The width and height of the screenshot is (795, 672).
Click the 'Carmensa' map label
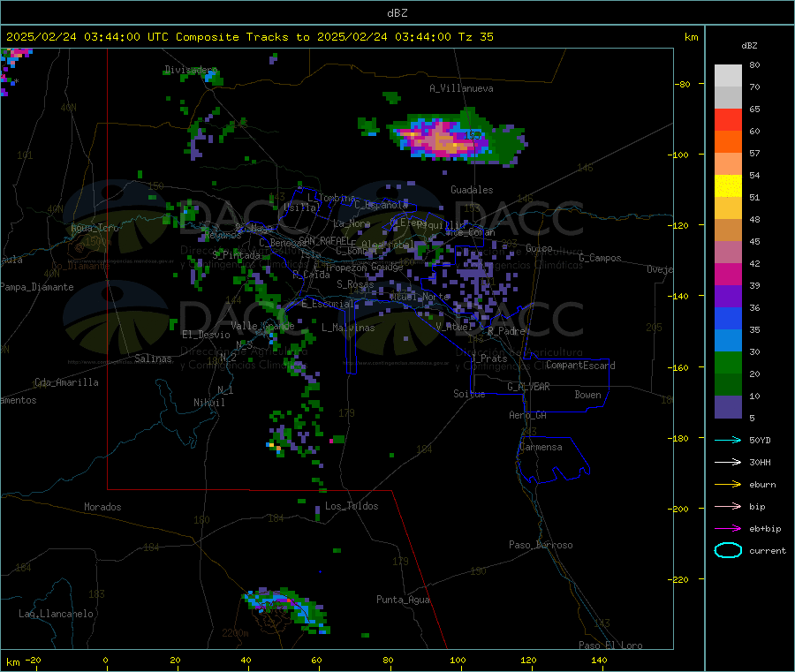click(541, 447)
